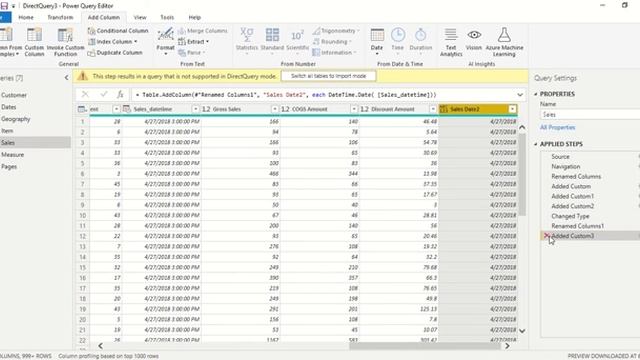Open the Help ribbon tab
Screen dimensions: 640x360
tap(195, 17)
